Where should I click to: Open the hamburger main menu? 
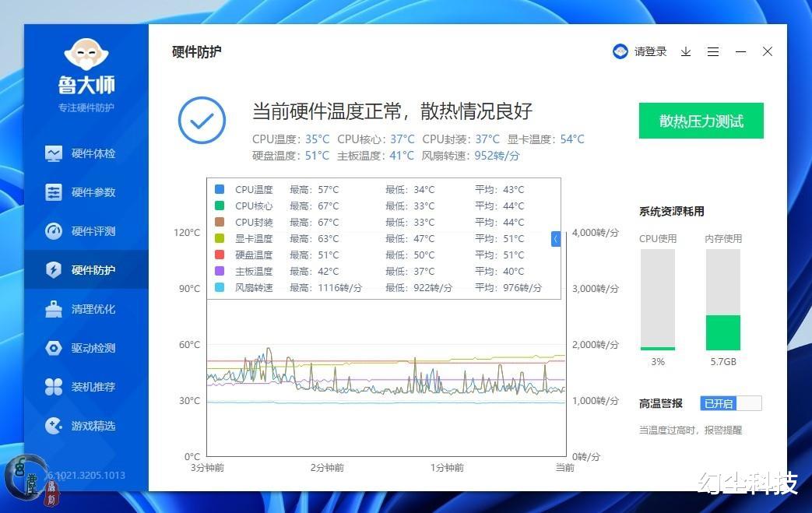point(713,51)
